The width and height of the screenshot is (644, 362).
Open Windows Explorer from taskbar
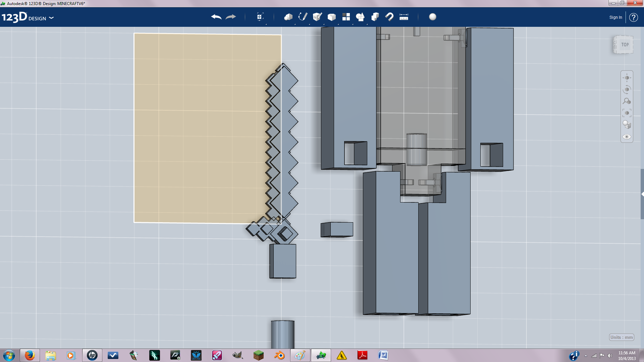click(51, 355)
